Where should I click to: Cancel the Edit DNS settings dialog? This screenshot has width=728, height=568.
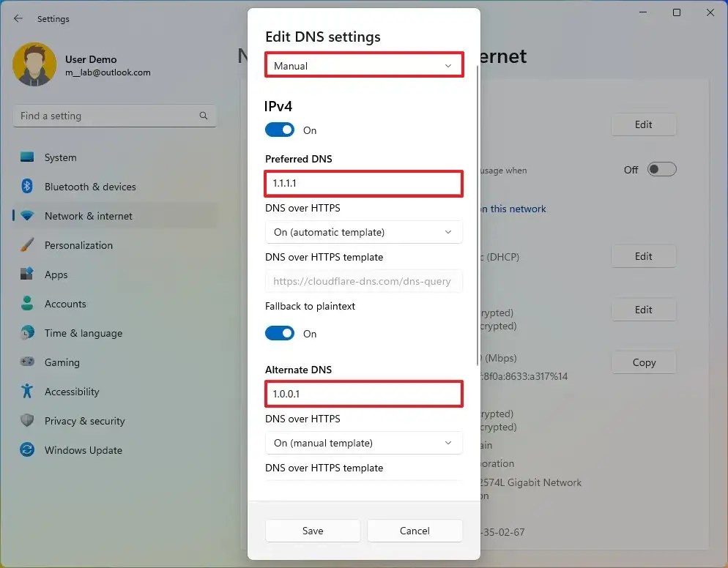[x=415, y=531]
